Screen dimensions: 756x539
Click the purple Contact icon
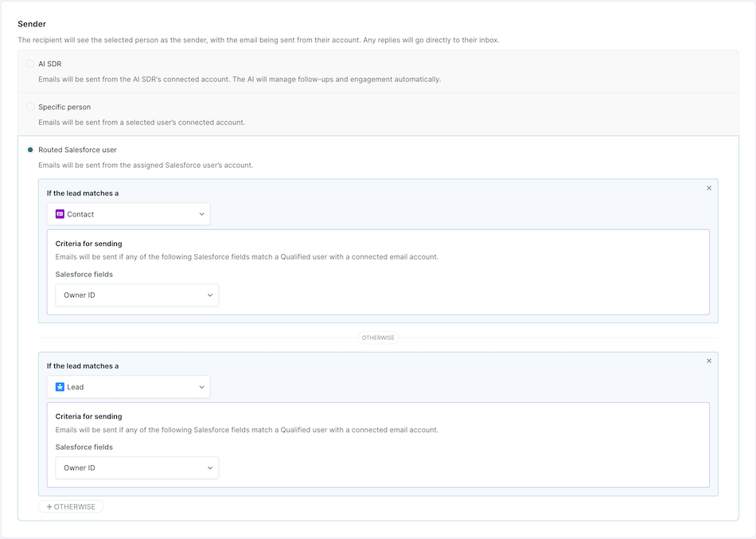point(60,213)
